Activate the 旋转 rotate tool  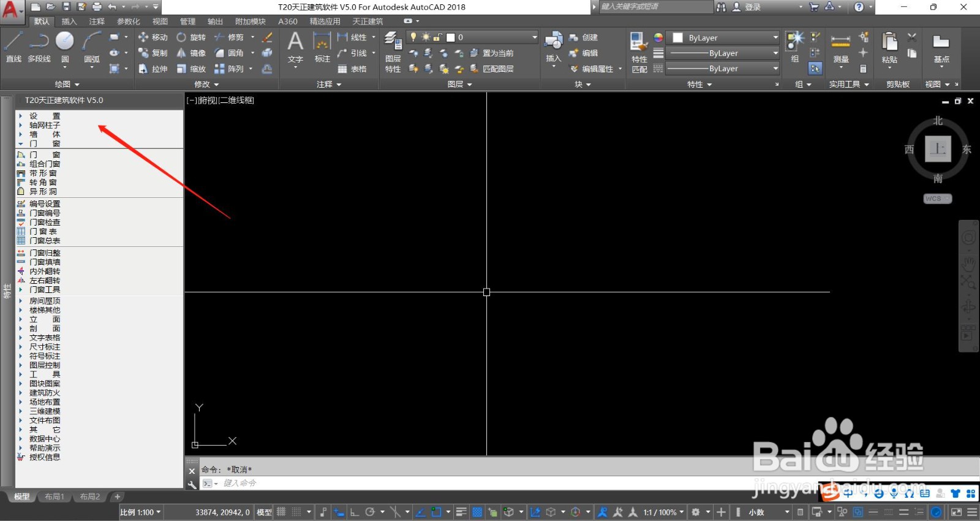191,37
